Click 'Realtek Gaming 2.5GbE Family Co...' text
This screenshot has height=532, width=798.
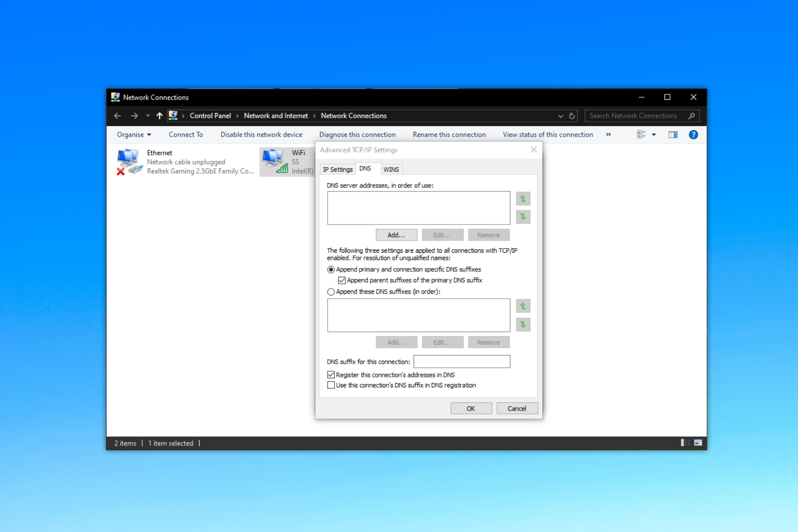coord(200,171)
